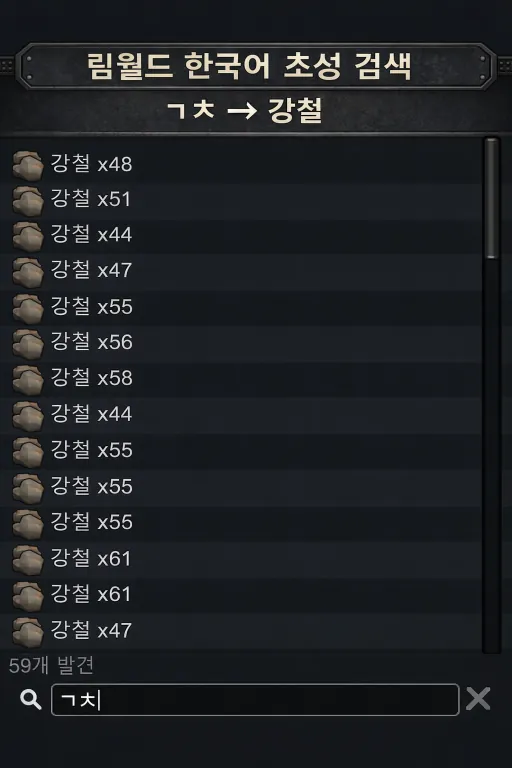Click steel icon of x47 row beneath x61
The image size is (512, 768).
pos(27,632)
